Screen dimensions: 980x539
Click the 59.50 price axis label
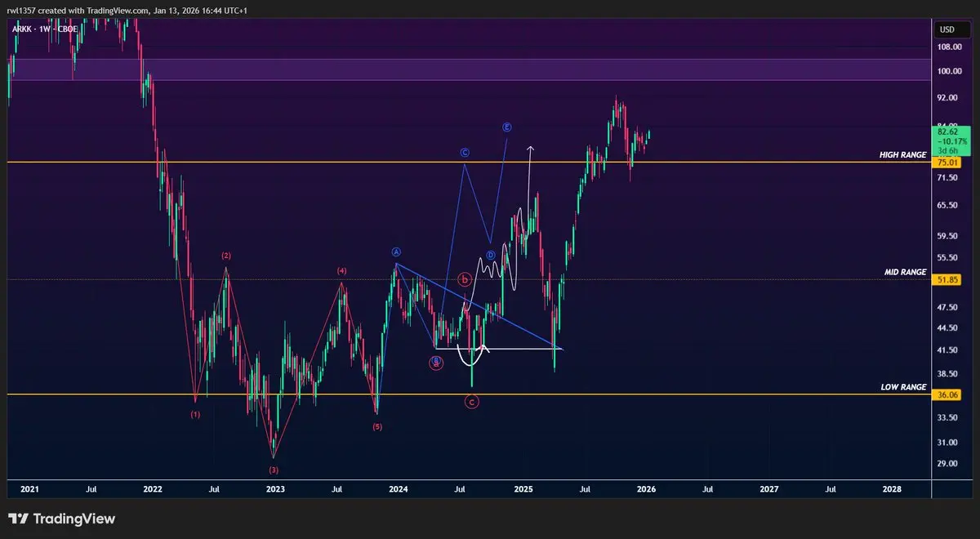pyautogui.click(x=947, y=236)
